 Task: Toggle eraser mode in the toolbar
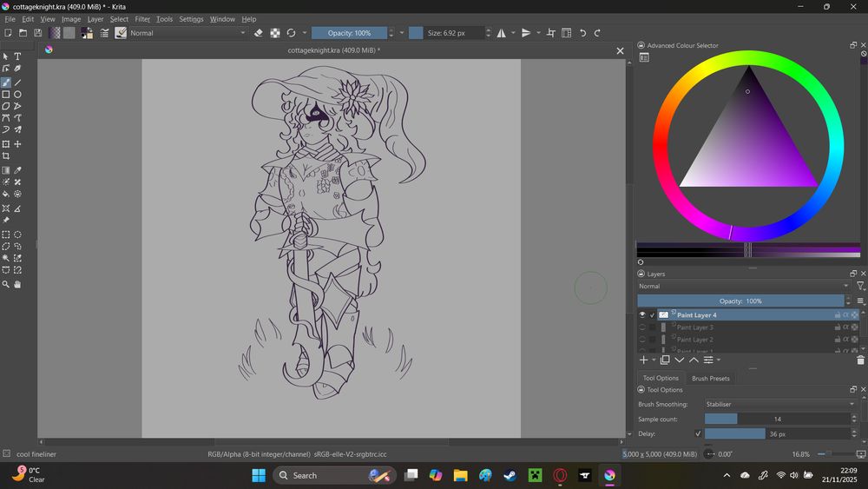pyautogui.click(x=258, y=33)
